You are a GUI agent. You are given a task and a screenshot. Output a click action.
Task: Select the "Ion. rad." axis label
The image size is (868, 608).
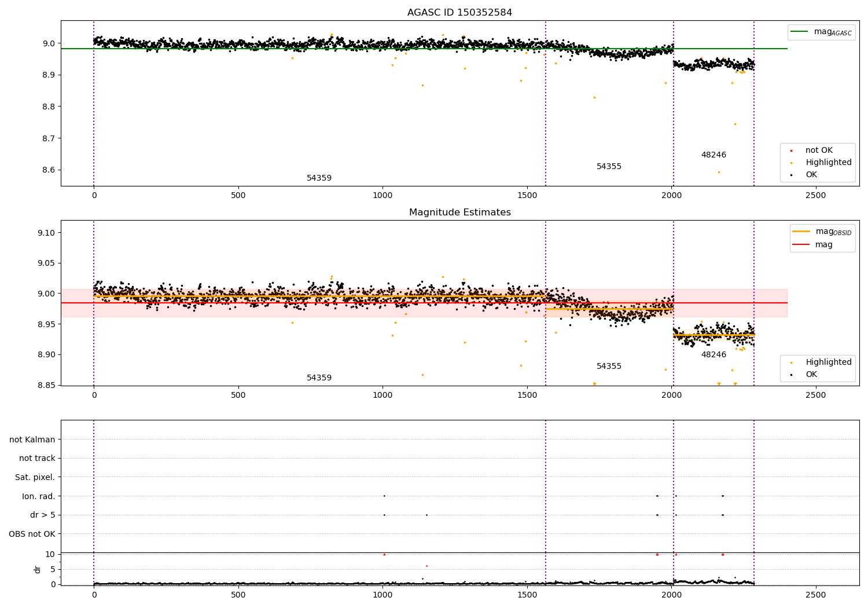tap(39, 496)
